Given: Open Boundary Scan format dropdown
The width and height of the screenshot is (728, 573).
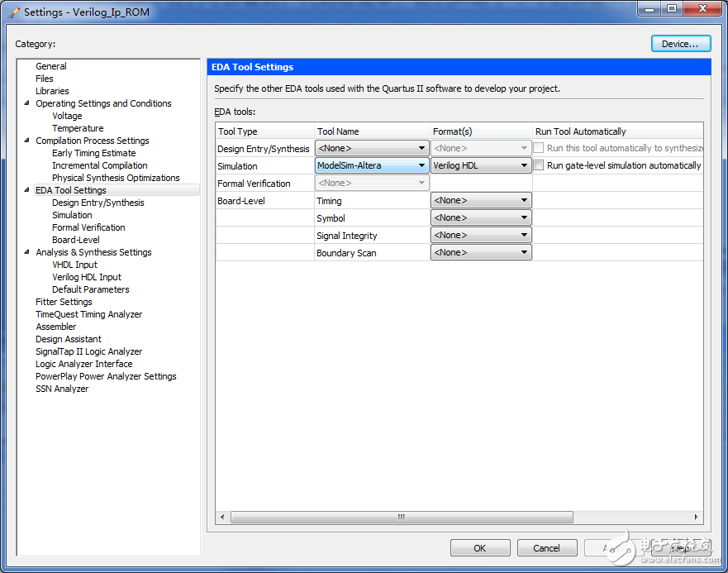Looking at the screenshot, I should point(481,252).
